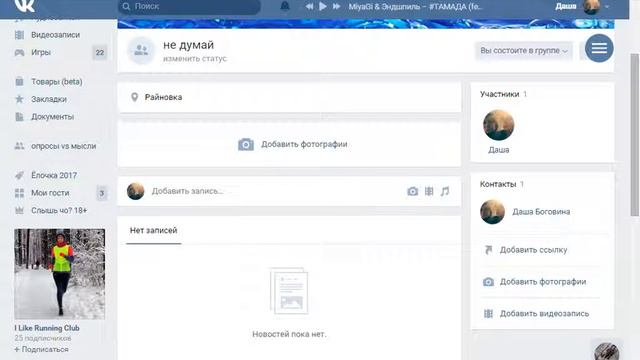
Task: Click Подписаться under the running club ad
Action: pyautogui.click(x=41, y=349)
